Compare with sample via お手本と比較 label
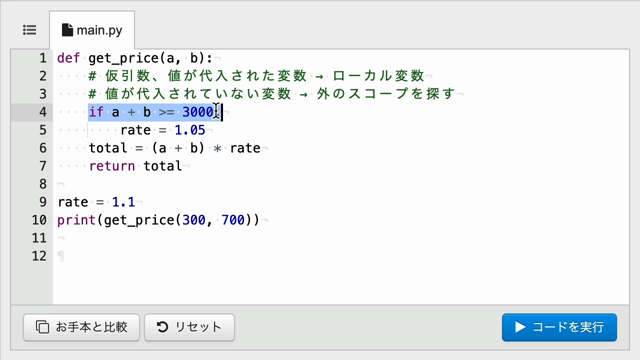This screenshot has height=360, width=640. pos(91,327)
